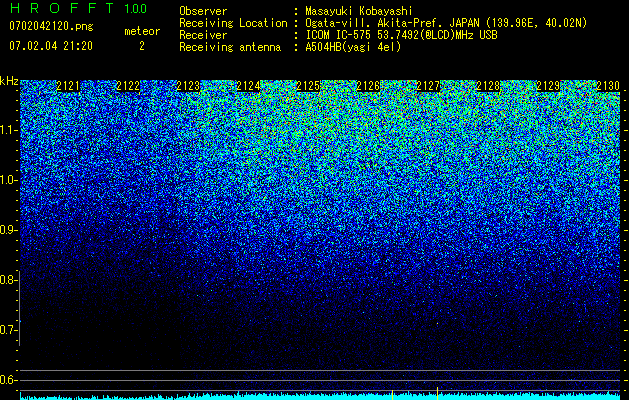Click the 2123 time marker
Viewport: 629px width, 400px height.
pos(188,86)
